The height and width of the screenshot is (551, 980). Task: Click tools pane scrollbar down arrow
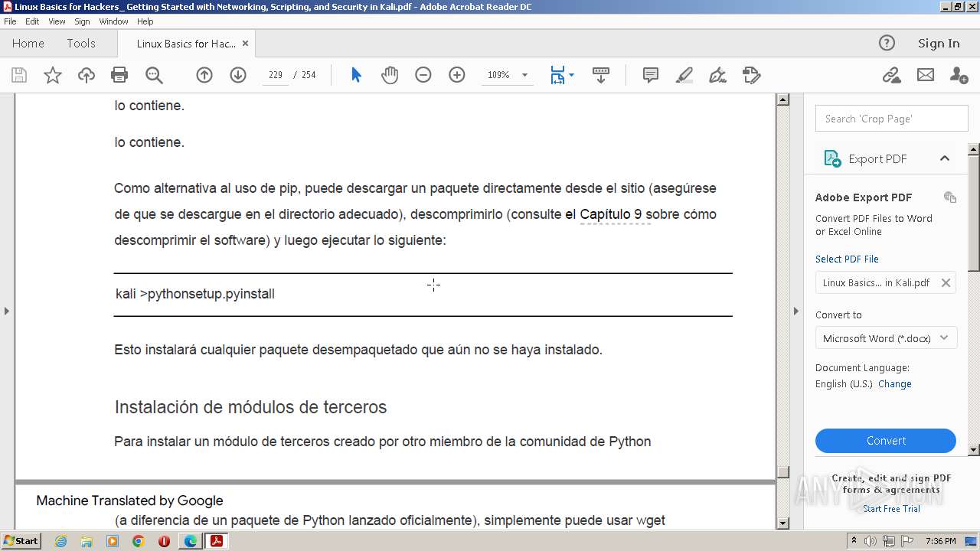click(x=974, y=450)
